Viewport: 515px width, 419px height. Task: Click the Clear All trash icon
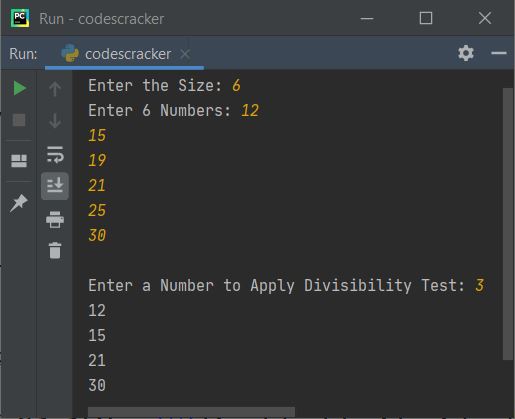click(x=55, y=250)
